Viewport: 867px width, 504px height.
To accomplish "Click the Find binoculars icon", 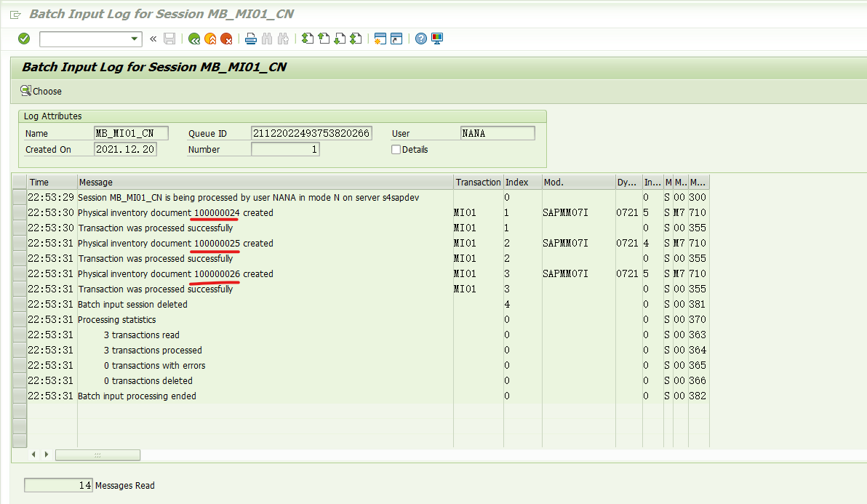I will pos(267,39).
